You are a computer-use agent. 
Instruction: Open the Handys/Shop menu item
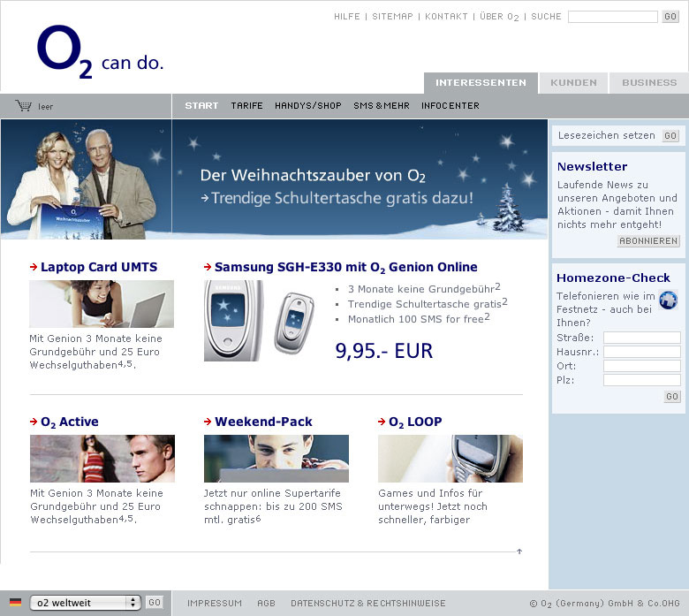click(308, 106)
